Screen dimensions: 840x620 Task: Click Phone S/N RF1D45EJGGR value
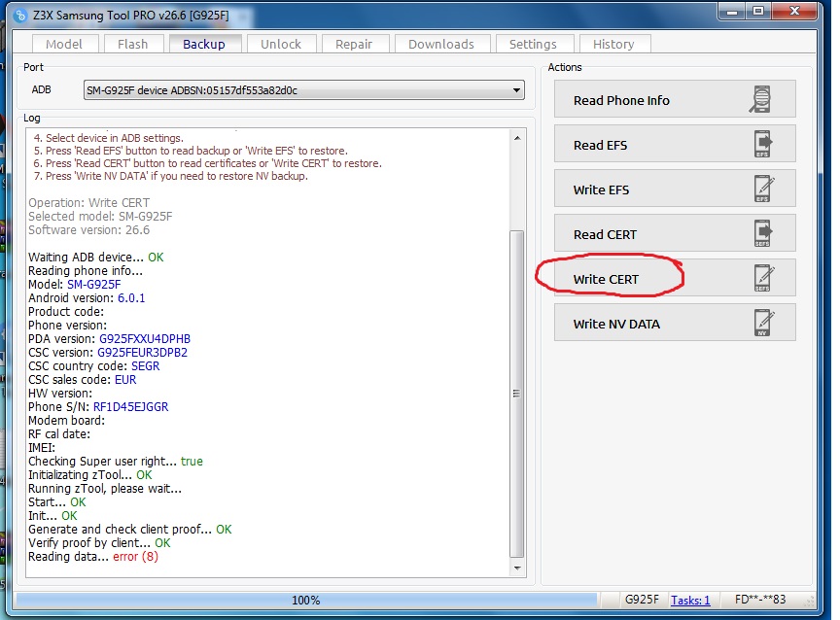coord(130,407)
